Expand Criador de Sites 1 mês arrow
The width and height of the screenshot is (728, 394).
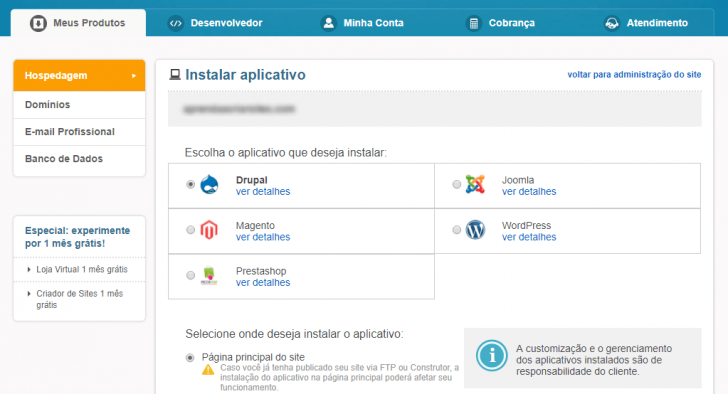(x=29, y=293)
